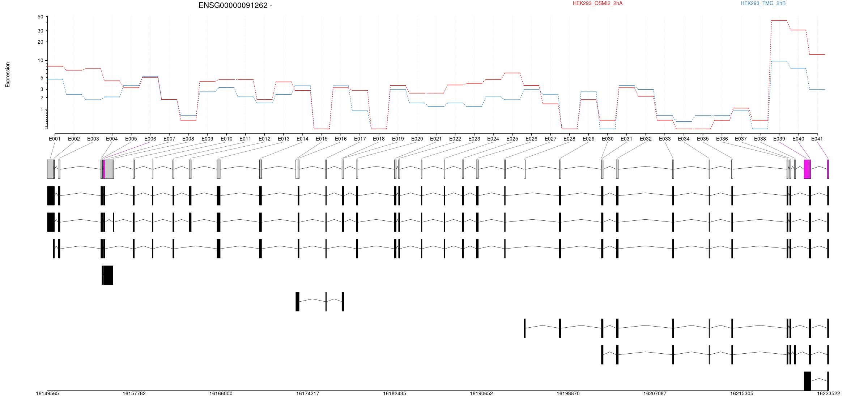Viewport: 868px width, 401px height.
Task: Click the red E039 expression peak segment
Action: coord(779,20)
